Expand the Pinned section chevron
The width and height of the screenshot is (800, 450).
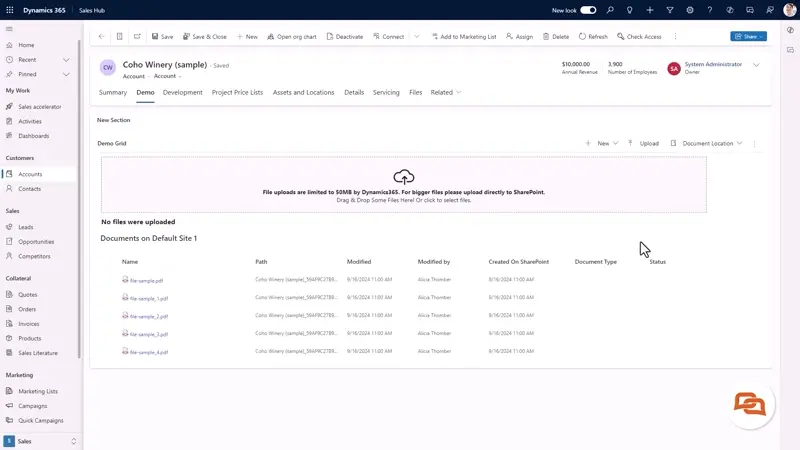pyautogui.click(x=66, y=74)
